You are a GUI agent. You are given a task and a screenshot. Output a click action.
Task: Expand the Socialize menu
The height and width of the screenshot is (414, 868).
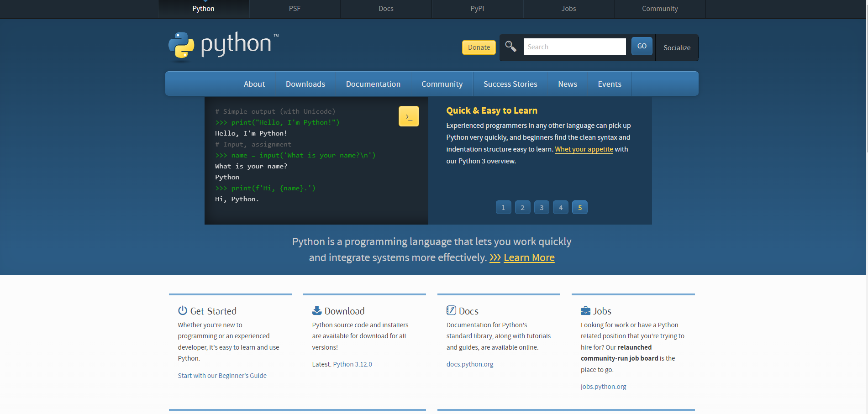[x=677, y=48]
